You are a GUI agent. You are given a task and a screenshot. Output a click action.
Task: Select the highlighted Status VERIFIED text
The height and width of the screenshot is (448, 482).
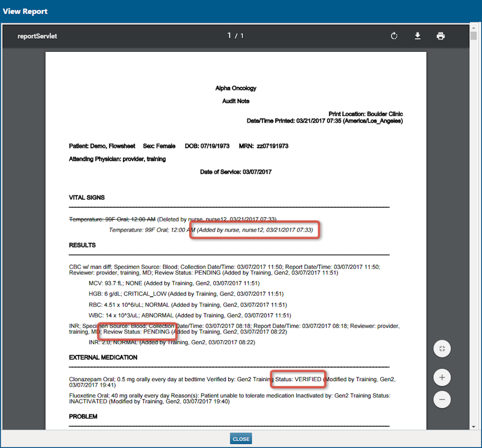coord(298,379)
